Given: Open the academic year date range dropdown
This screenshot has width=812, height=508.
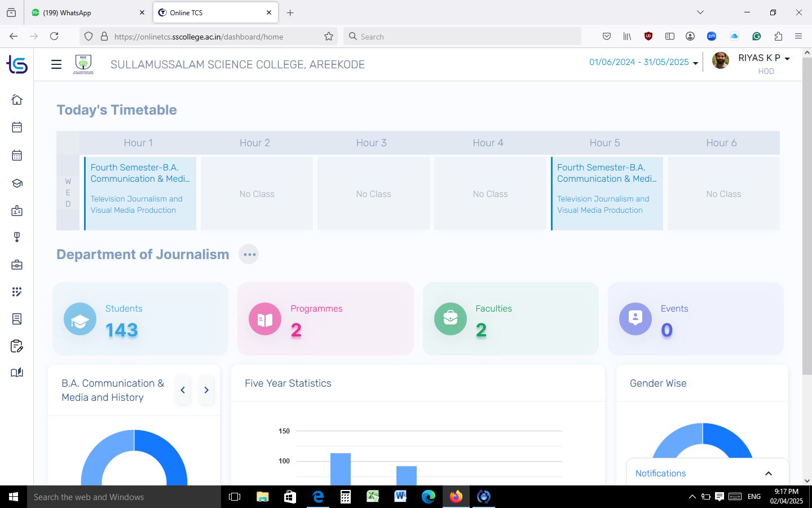Looking at the screenshot, I should (643, 63).
